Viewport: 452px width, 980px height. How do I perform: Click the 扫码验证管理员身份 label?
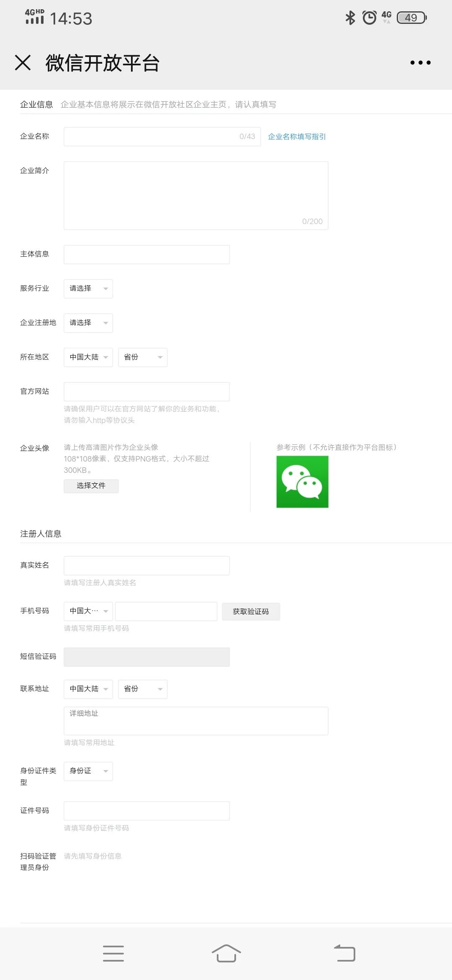(x=38, y=861)
